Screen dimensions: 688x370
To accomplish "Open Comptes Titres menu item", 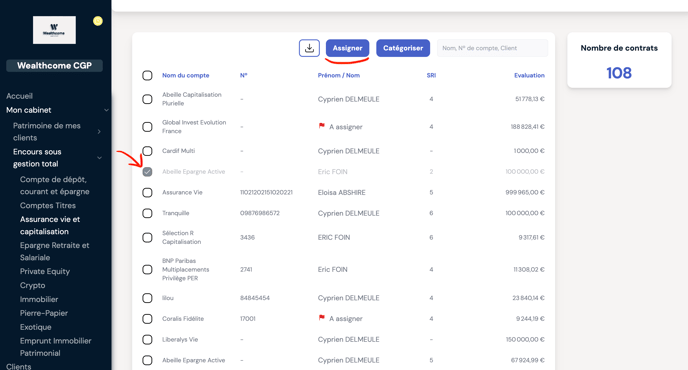I will pyautogui.click(x=48, y=205).
